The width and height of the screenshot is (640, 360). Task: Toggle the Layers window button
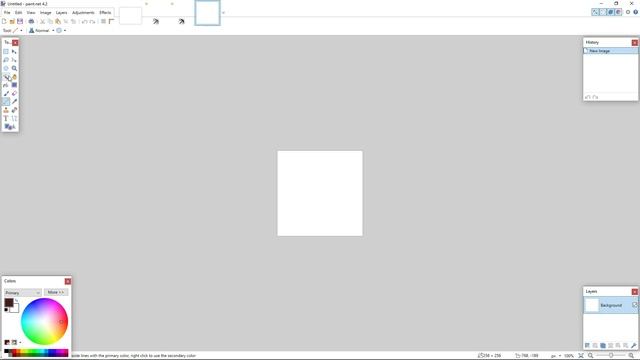[611, 12]
